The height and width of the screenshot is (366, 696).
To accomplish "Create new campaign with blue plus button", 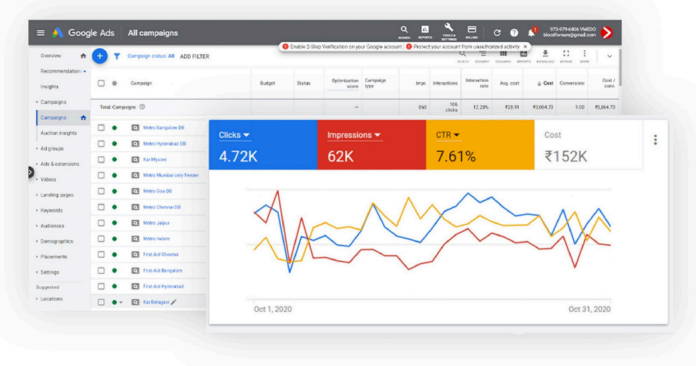I will click(100, 56).
